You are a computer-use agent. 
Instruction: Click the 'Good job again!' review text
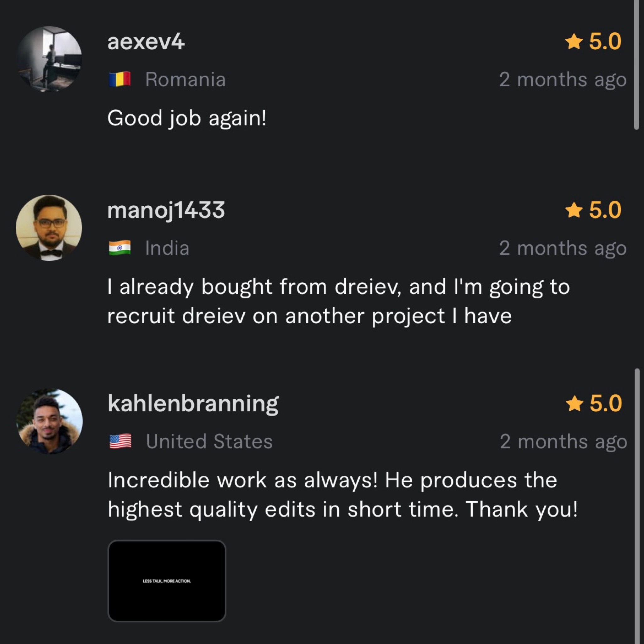pyautogui.click(x=187, y=118)
